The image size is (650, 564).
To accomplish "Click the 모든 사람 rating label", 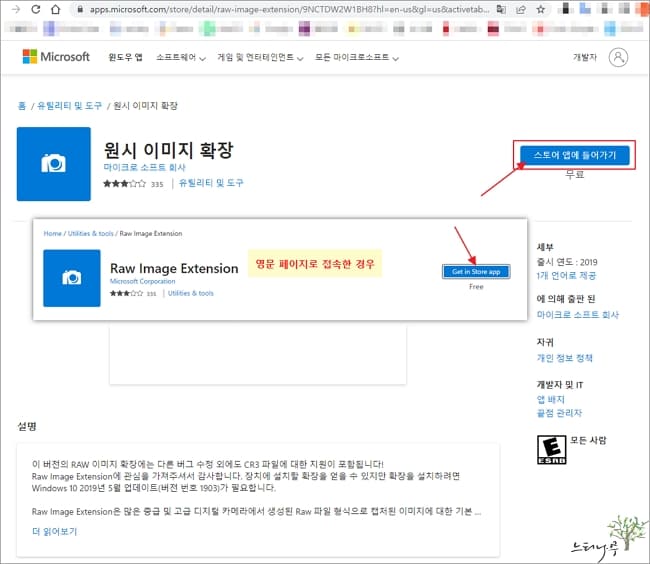I will [588, 440].
